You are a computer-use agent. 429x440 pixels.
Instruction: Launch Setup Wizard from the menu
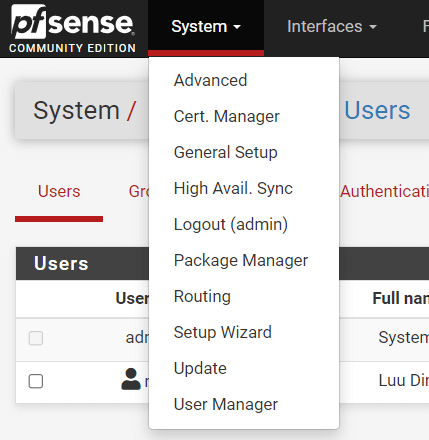(x=223, y=332)
